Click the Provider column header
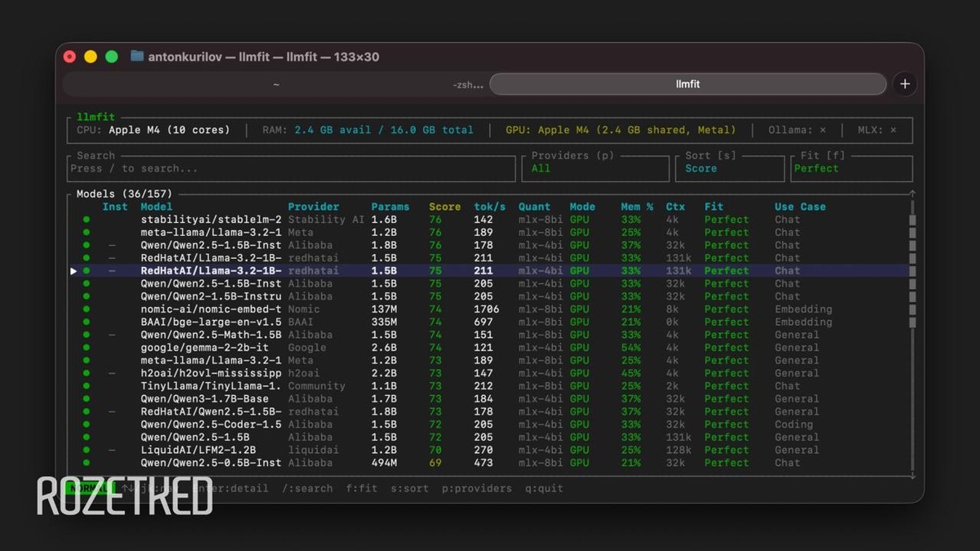 click(x=314, y=207)
